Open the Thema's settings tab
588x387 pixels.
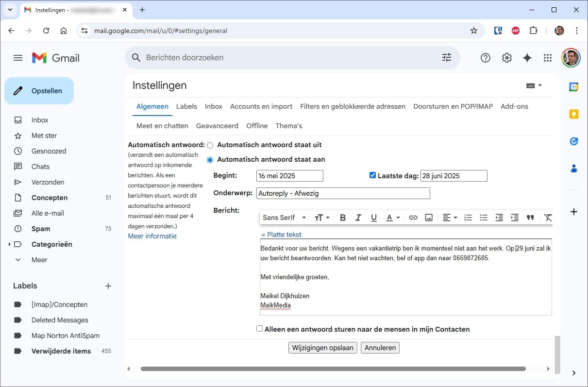[289, 126]
